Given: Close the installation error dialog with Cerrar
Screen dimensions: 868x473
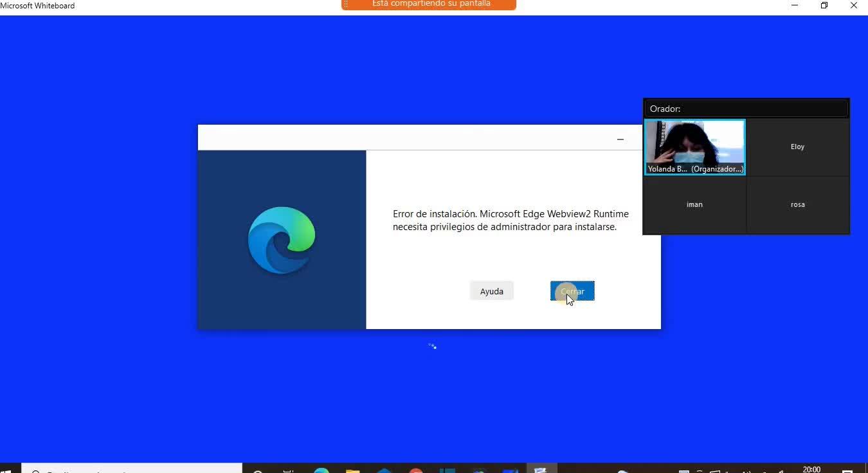Looking at the screenshot, I should pos(572,291).
